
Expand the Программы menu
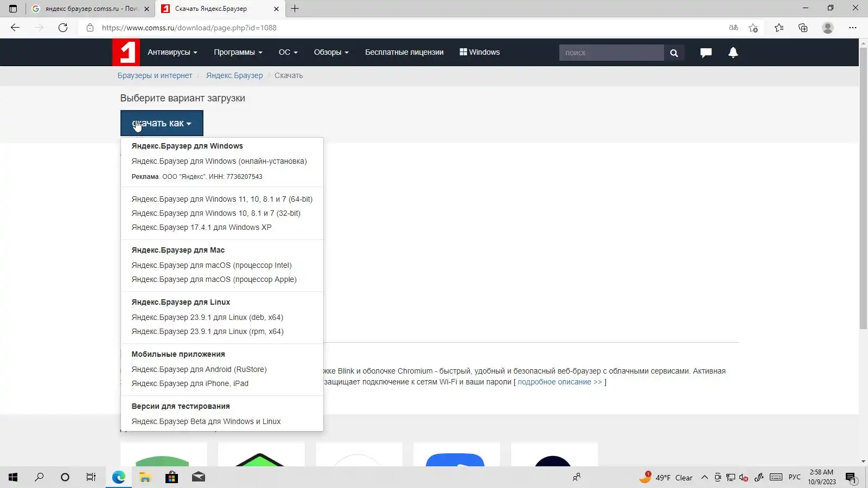click(x=238, y=52)
